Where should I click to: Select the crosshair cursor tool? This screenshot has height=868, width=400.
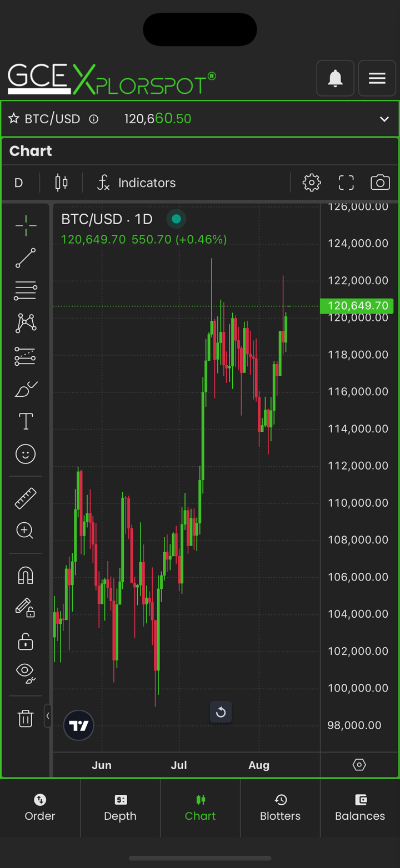point(26,225)
